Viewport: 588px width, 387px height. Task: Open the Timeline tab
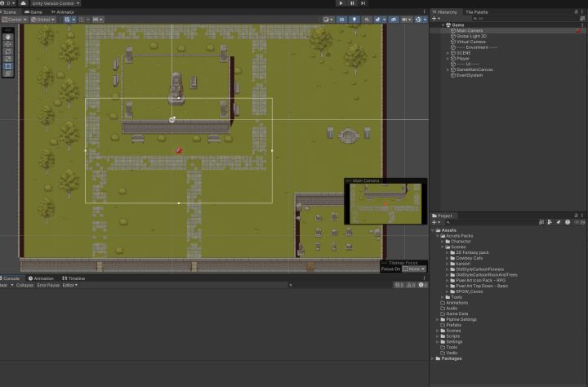[x=73, y=278]
